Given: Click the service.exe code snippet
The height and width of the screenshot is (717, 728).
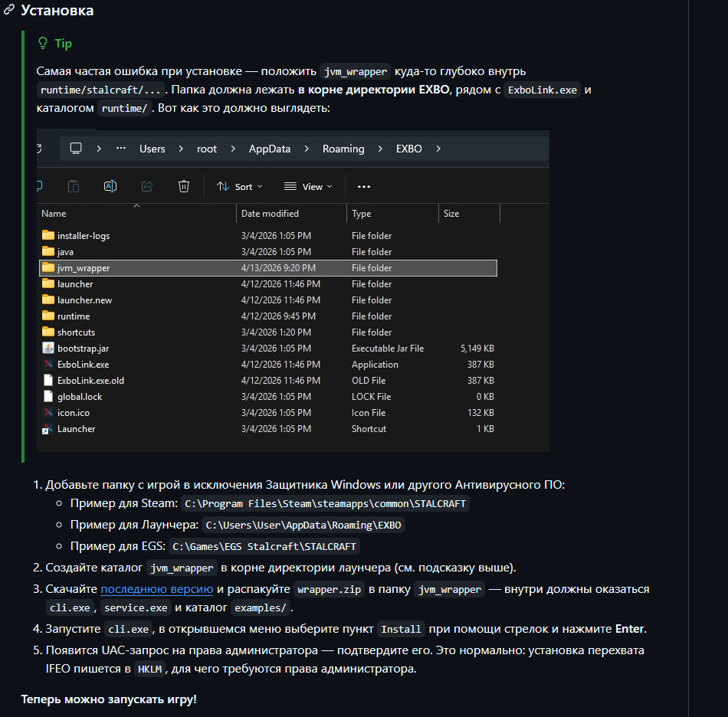Looking at the screenshot, I should click(136, 608).
